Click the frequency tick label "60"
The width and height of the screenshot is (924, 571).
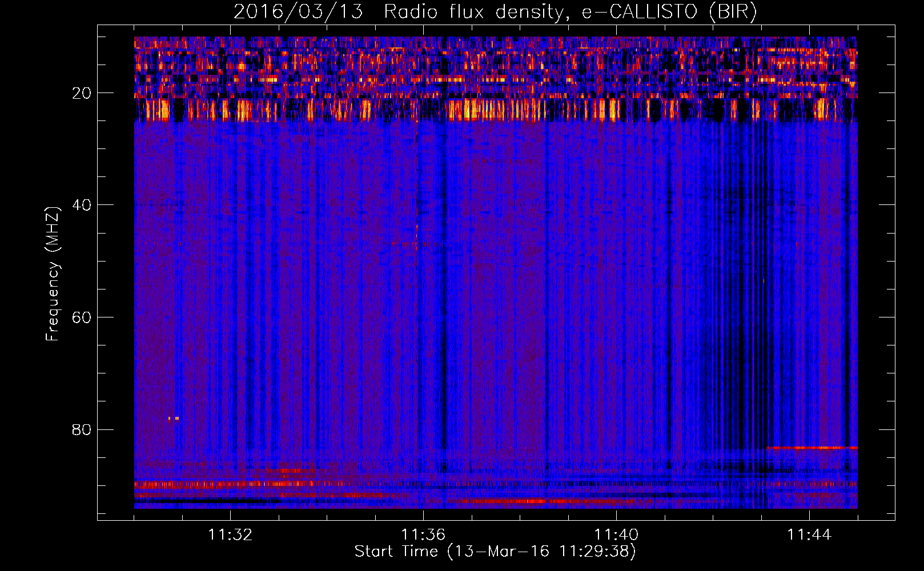[82, 317]
